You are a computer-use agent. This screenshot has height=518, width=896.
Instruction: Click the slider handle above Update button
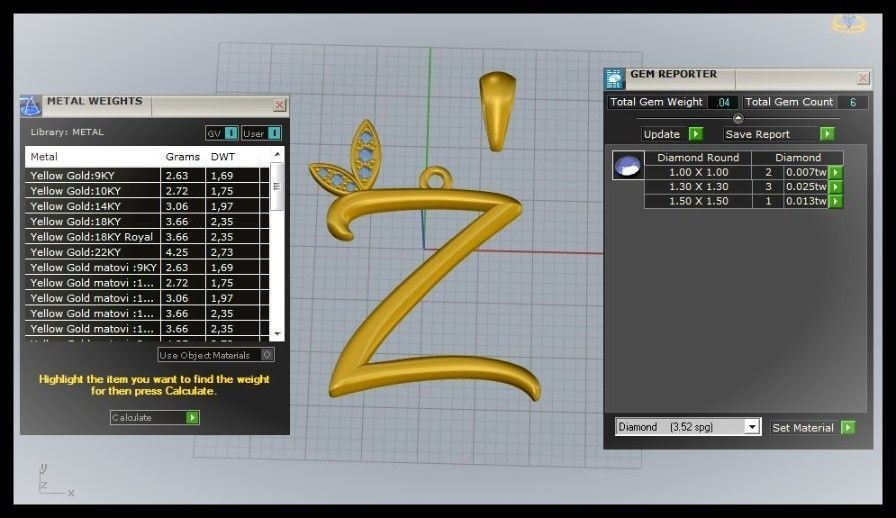coord(738,118)
